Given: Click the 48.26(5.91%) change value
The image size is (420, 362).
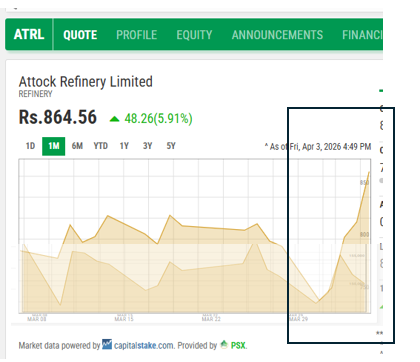Looking at the screenshot, I should pyautogui.click(x=158, y=118).
